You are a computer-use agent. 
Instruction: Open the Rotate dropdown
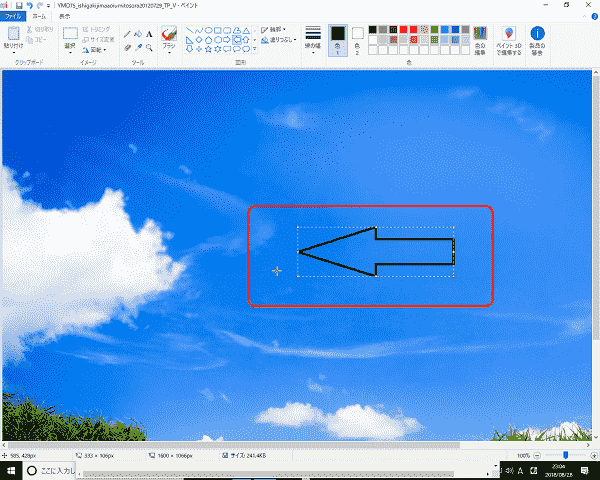coord(94,50)
